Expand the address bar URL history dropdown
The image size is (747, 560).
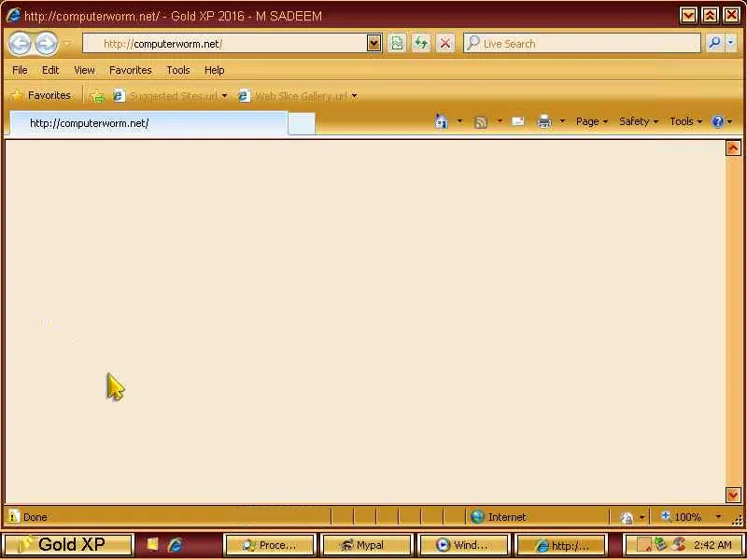pos(374,44)
